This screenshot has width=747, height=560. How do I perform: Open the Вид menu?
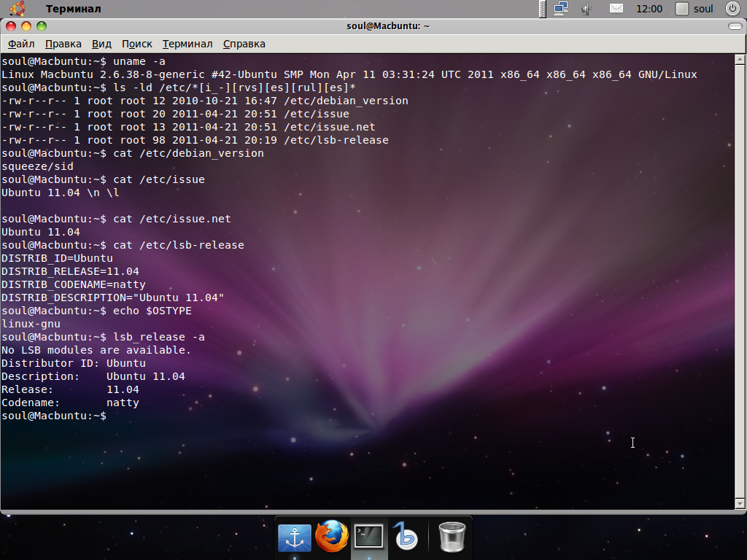(101, 44)
